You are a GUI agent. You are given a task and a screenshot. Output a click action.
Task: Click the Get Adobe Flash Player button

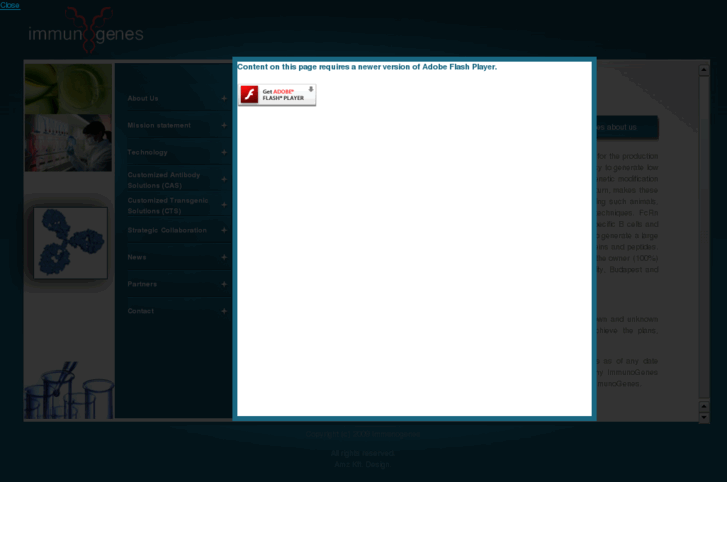277,95
